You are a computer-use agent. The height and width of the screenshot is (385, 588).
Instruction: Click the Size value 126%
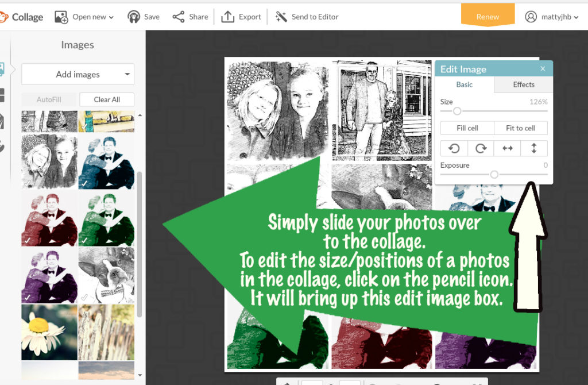point(539,102)
